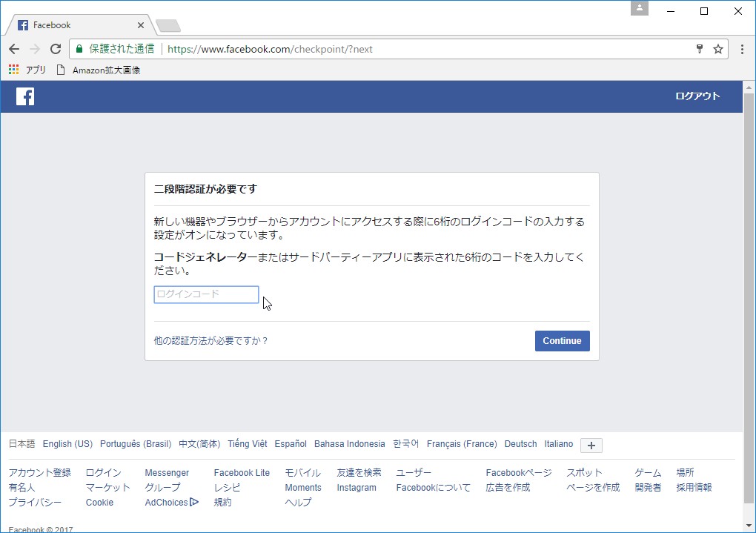Open the Chrome three-dot menu
This screenshot has width=756, height=533.
[743, 49]
